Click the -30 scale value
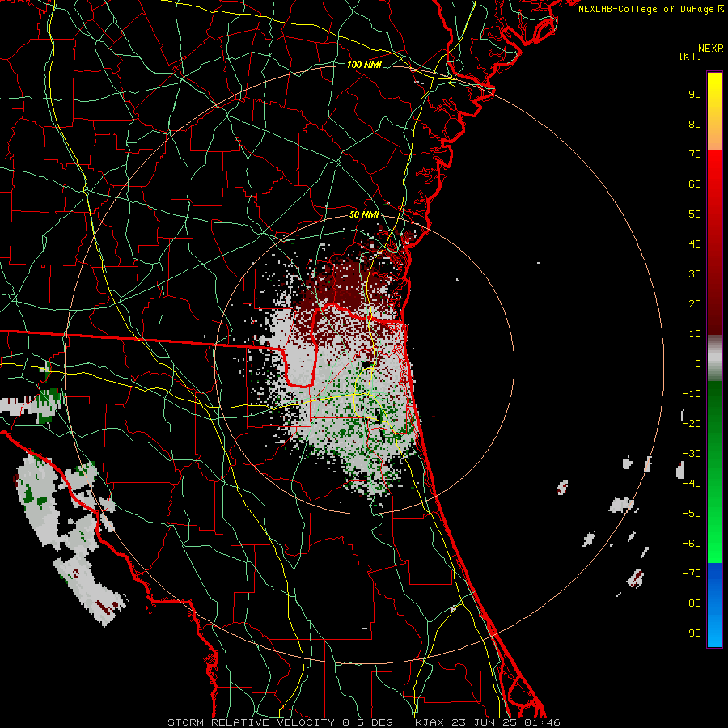The image size is (728, 728). [x=692, y=454]
